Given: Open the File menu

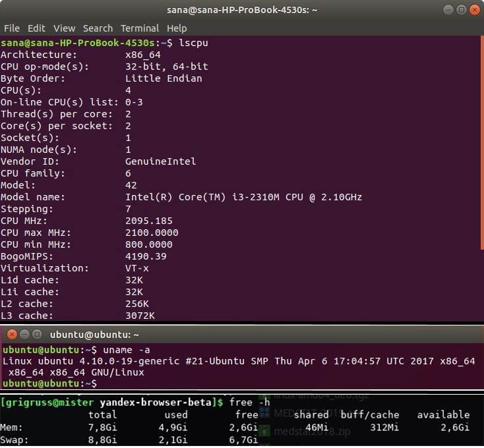Looking at the screenshot, I should coord(12,28).
